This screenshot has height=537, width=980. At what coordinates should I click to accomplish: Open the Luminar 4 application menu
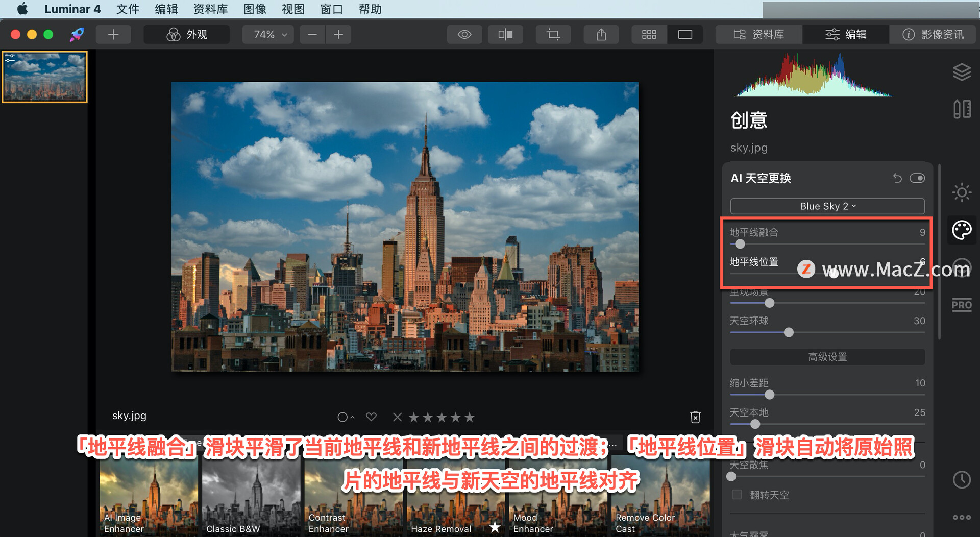pos(72,9)
